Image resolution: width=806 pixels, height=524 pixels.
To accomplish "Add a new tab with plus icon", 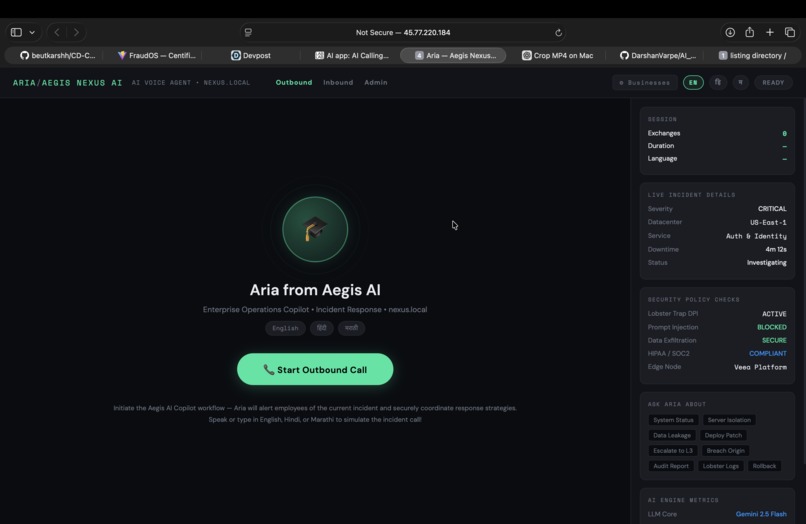I will click(770, 32).
